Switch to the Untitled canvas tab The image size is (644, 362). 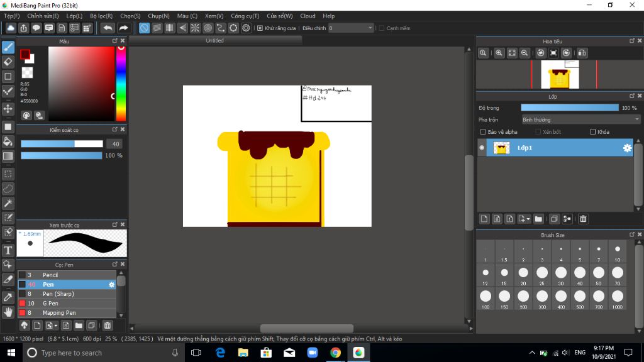tap(215, 41)
